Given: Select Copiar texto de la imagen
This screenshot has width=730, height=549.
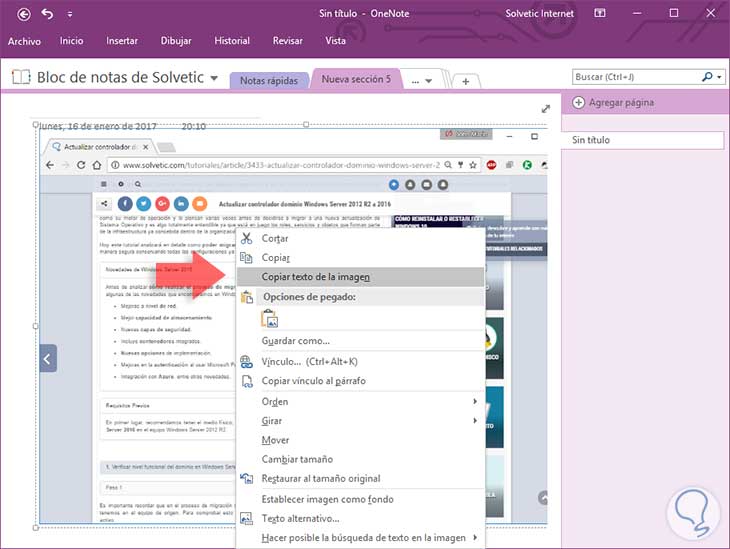Looking at the screenshot, I should click(x=360, y=277).
